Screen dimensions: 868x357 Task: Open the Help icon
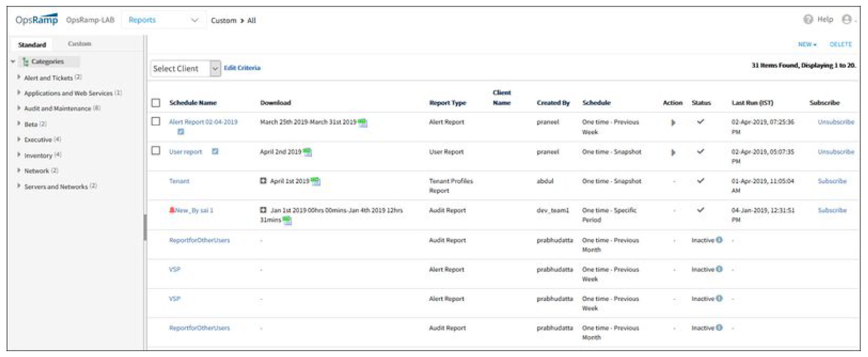[x=808, y=19]
